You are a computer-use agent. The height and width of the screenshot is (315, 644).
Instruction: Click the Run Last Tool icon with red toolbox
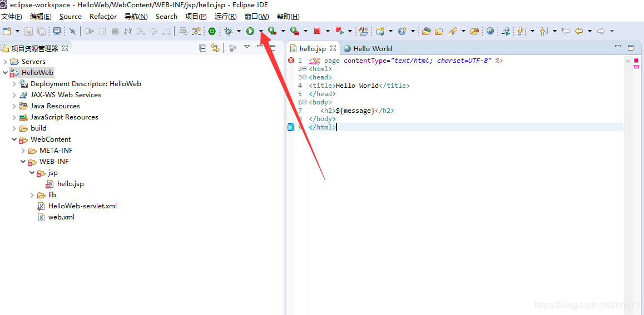tap(294, 31)
